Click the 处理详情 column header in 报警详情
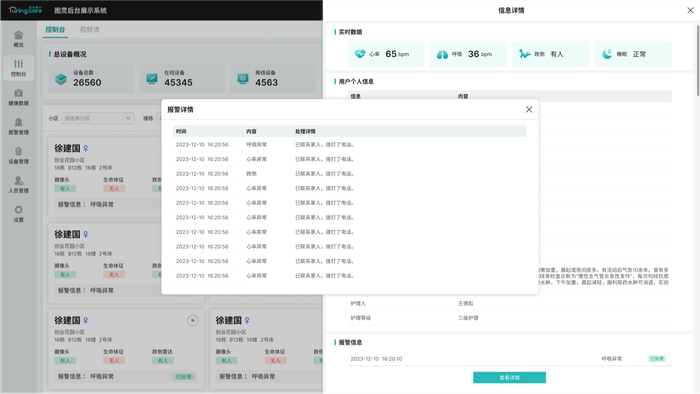Image resolution: width=700 pixels, height=394 pixels. pos(305,132)
